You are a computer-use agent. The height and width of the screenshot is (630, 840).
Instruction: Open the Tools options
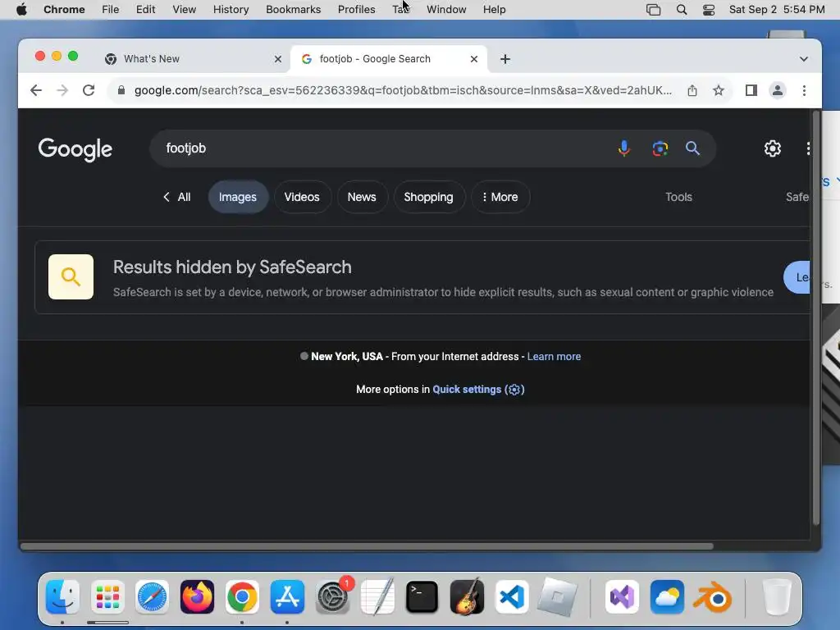coord(678,197)
